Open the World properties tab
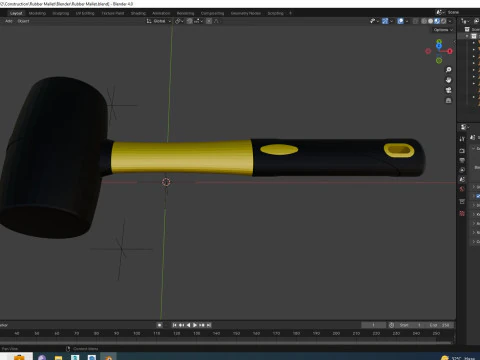 click(x=462, y=189)
